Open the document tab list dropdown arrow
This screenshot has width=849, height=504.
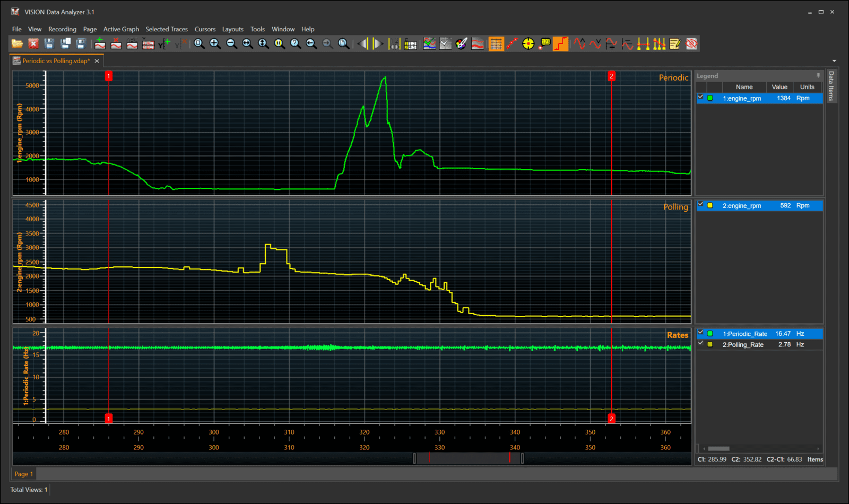(834, 61)
